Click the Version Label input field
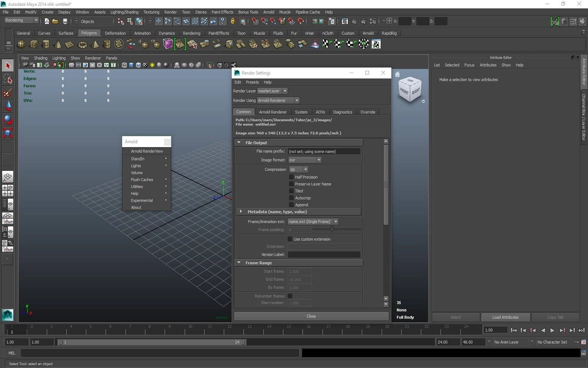 324,255
